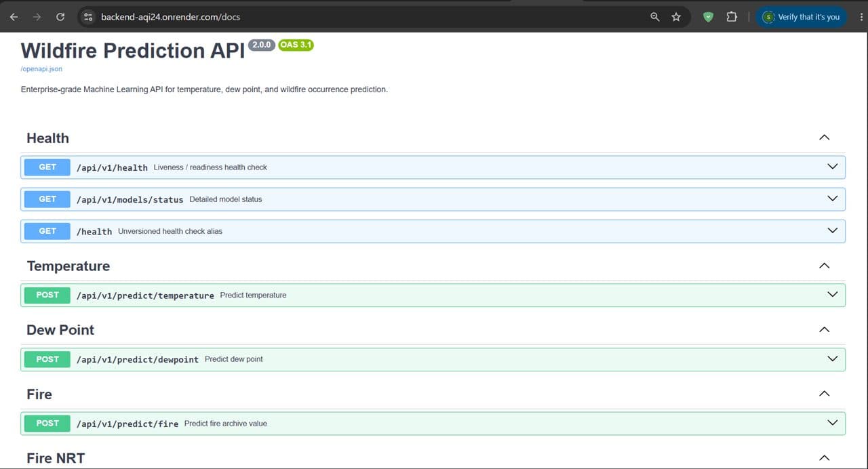Click the Wildfire Prediction API title
This screenshot has height=469, width=868.
133,51
